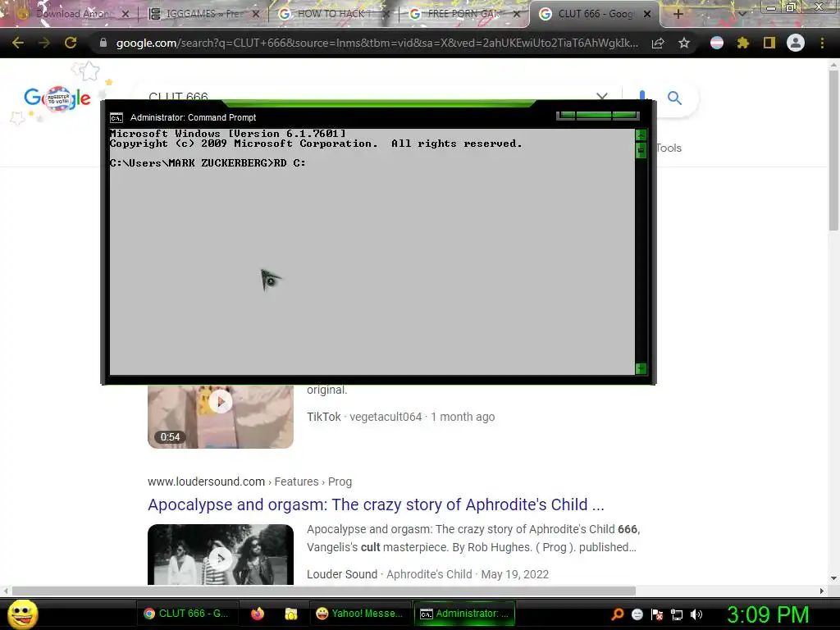This screenshot has height=630, width=840.
Task: Click the page horizontal scrollbar
Action: [323, 591]
